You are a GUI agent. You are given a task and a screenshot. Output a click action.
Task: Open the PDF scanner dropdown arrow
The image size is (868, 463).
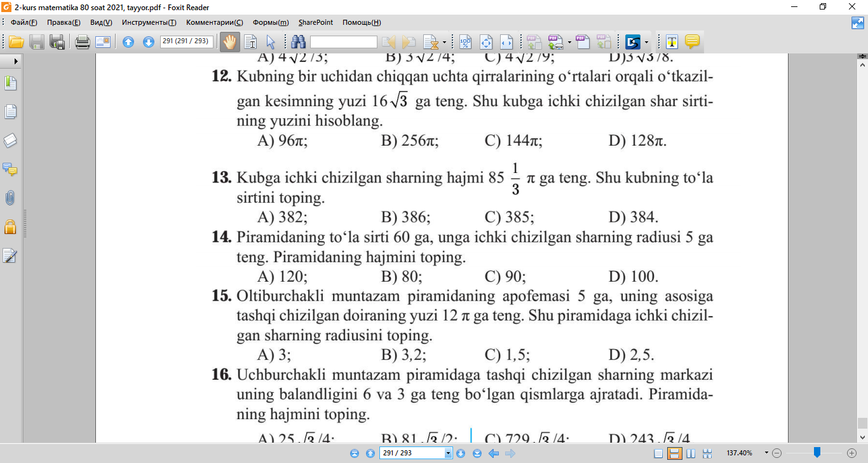pos(569,43)
